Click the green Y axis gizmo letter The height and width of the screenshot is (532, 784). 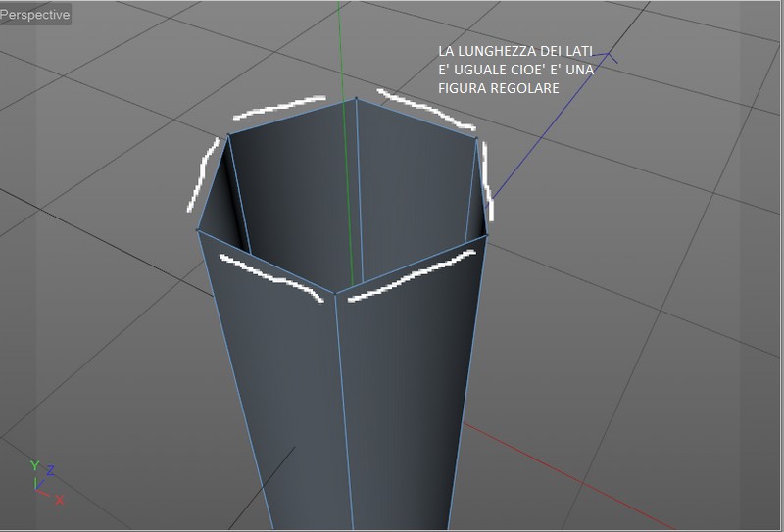coord(34,465)
